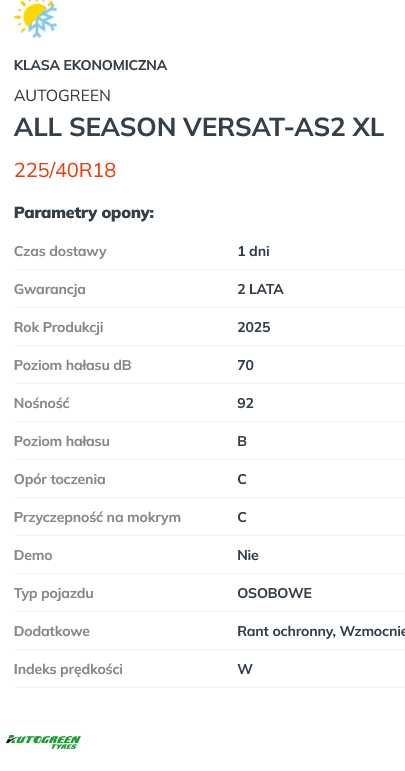
Task: Click the Indeks prędkości value W
Action: coord(245,669)
